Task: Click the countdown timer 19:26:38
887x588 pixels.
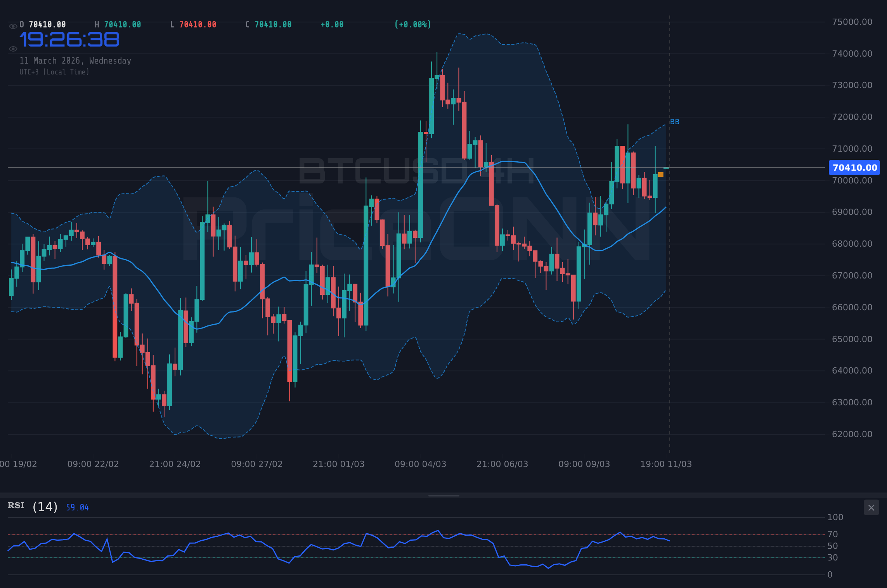Action: click(70, 39)
